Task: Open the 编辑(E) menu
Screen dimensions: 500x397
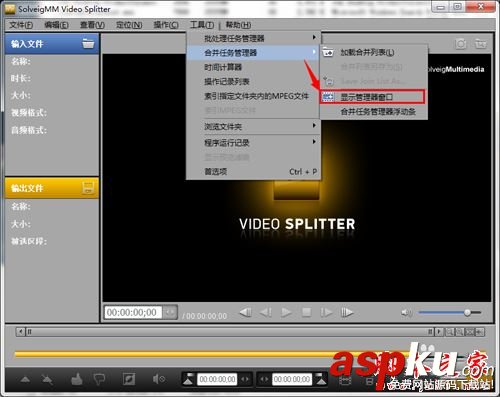Action: tap(56, 25)
